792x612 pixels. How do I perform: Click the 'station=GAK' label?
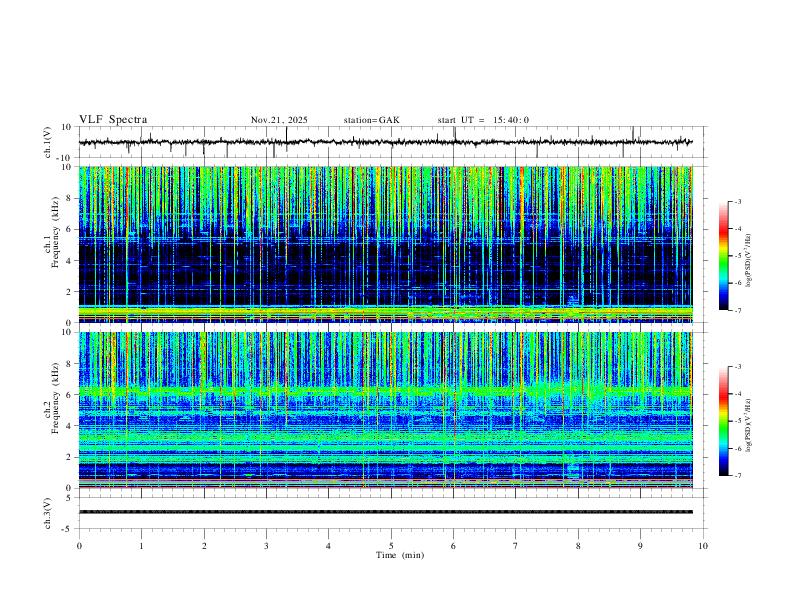coord(371,120)
